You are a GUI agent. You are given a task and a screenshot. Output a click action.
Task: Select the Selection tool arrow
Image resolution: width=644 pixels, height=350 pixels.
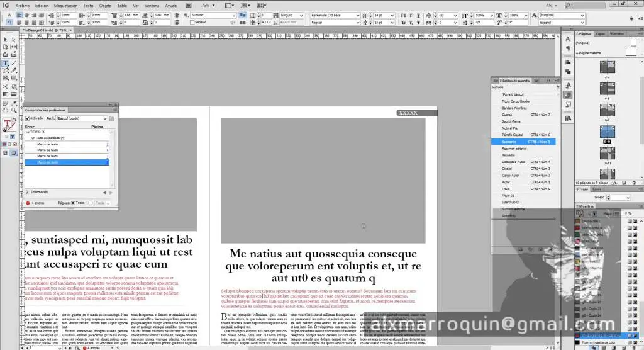[5, 40]
